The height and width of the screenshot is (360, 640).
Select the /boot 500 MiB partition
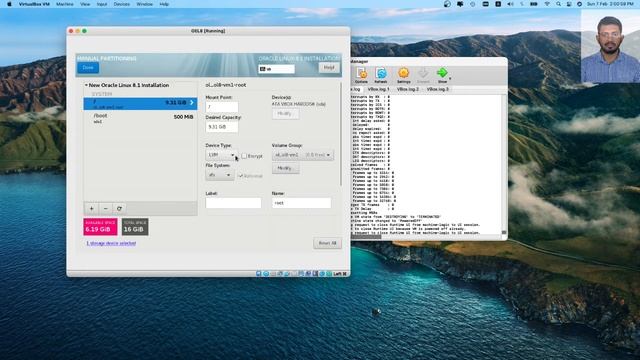[x=140, y=118]
